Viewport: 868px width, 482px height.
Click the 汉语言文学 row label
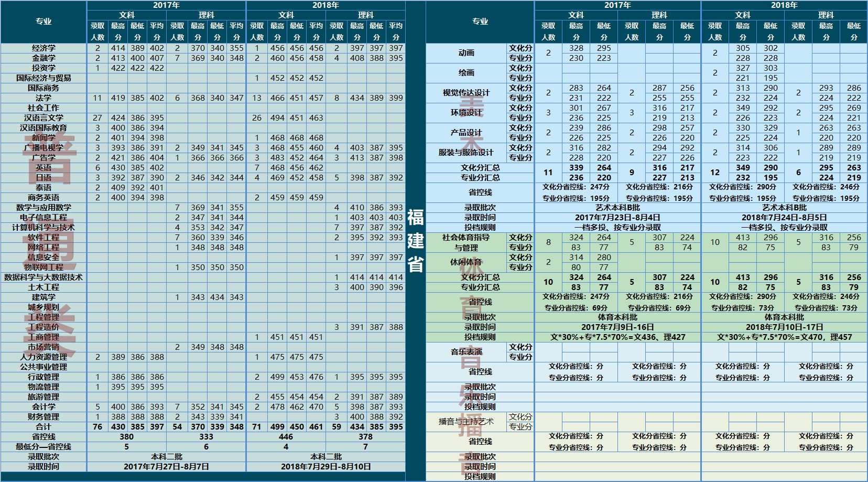click(44, 118)
